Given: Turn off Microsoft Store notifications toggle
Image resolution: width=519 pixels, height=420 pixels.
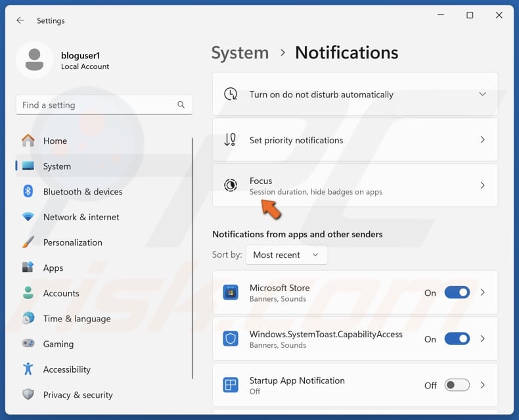Looking at the screenshot, I should (457, 292).
